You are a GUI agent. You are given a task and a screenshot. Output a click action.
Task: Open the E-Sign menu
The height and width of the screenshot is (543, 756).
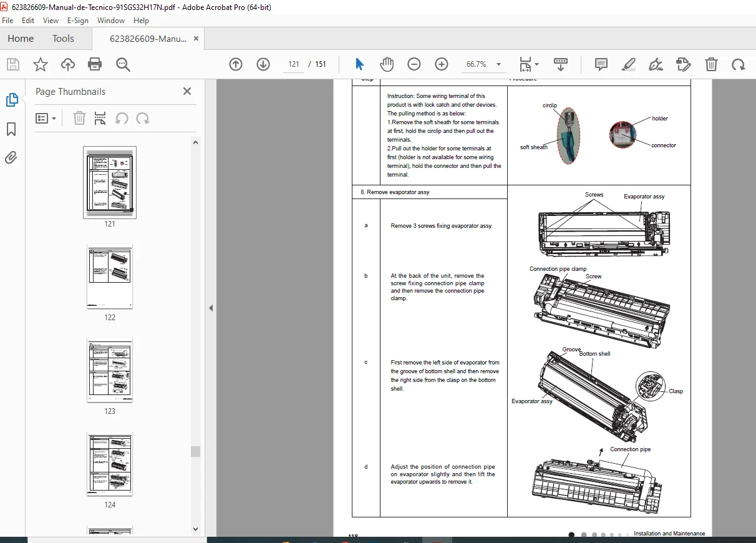point(79,21)
